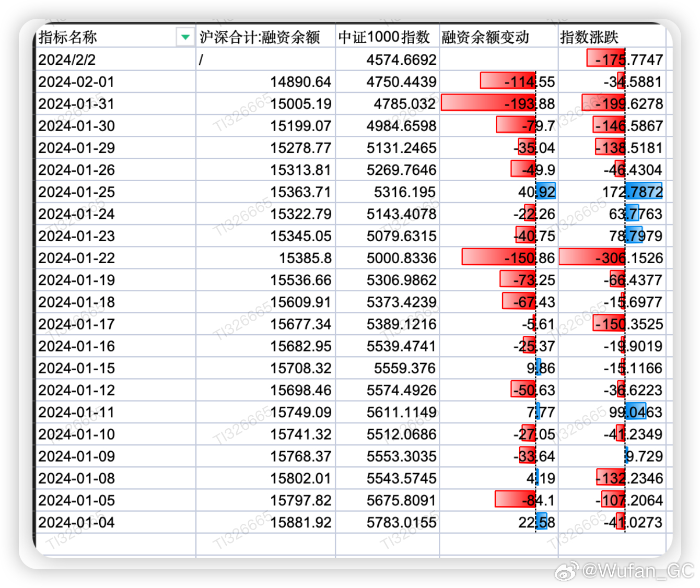The image size is (700, 588).
Task: Click the index change cell -199.6278
Action: [x=612, y=103]
